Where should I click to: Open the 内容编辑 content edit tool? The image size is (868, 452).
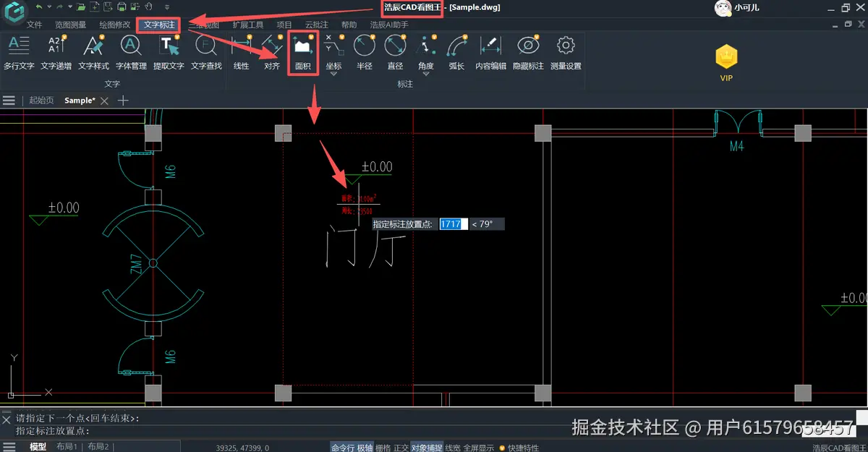490,52
